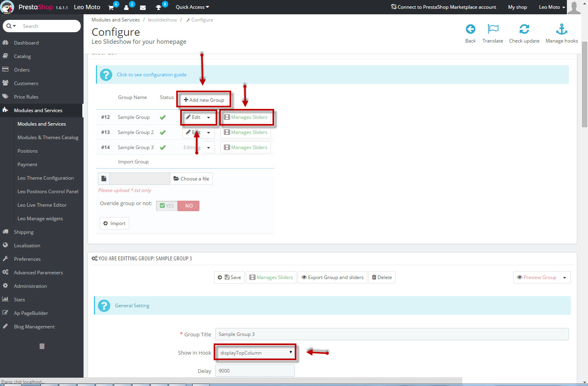The height and width of the screenshot is (386, 588).
Task: Click the file icon beside upload field
Action: coord(104,179)
